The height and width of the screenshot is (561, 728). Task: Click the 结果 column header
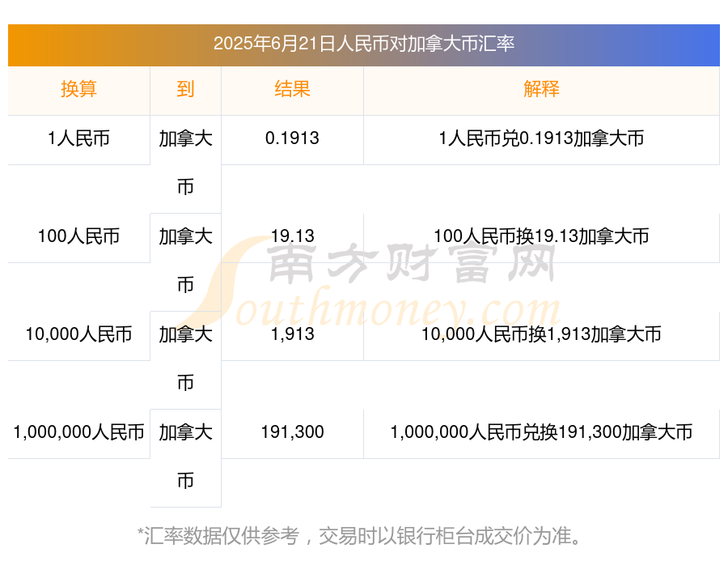(292, 89)
